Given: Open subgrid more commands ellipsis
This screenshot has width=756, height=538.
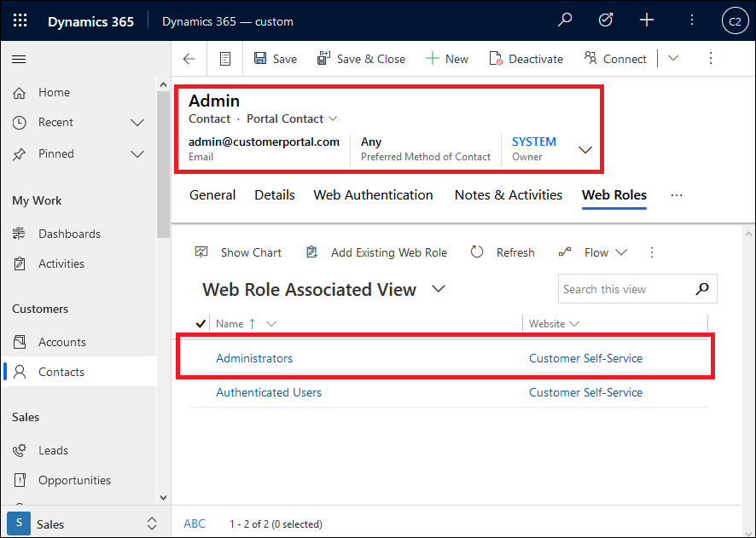Looking at the screenshot, I should [x=652, y=252].
